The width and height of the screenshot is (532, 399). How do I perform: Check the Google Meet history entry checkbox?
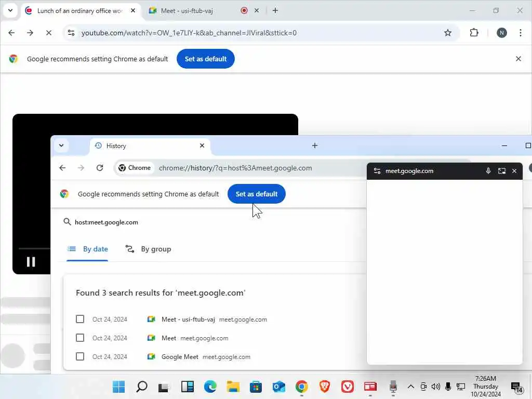(x=80, y=356)
